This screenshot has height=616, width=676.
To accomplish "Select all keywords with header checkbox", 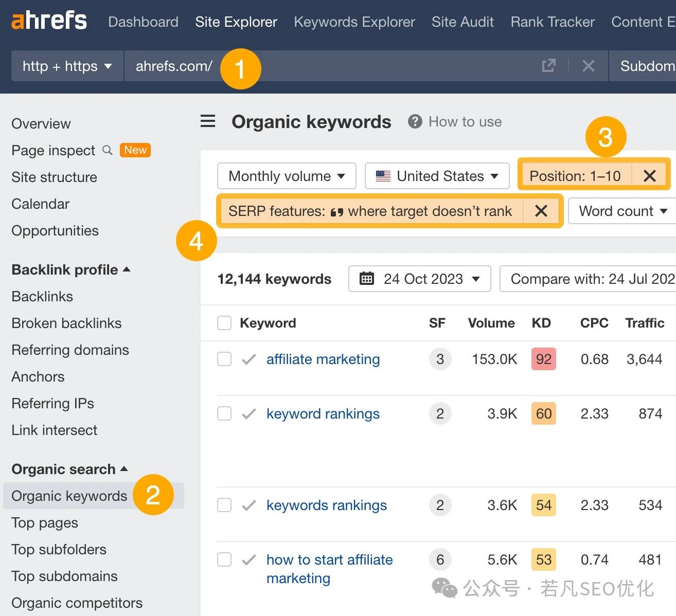I will 224,323.
